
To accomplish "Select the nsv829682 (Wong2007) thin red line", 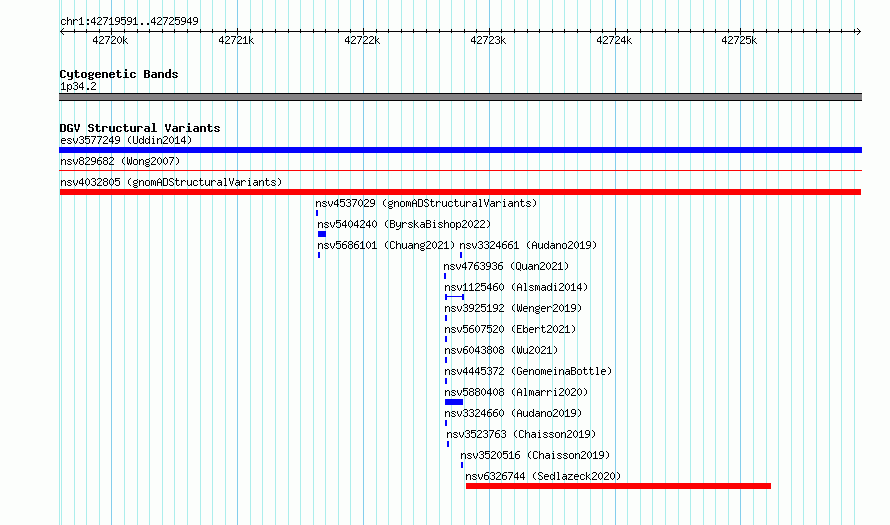I will click(x=460, y=170).
